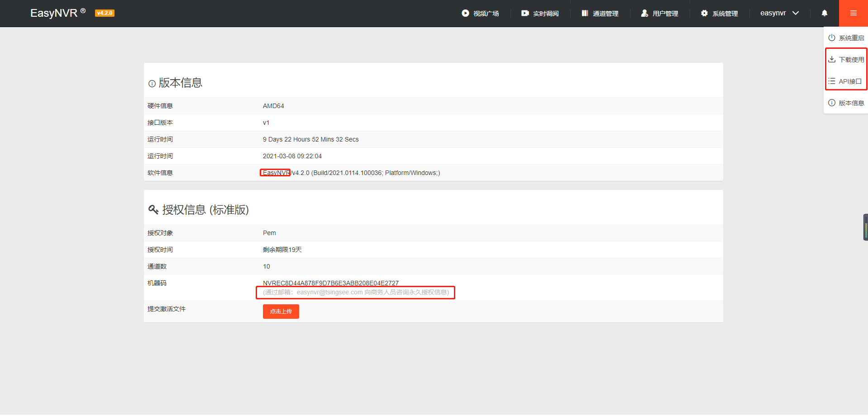Click the info icon in 版本信息 heading
The image size is (868, 416).
click(x=152, y=84)
